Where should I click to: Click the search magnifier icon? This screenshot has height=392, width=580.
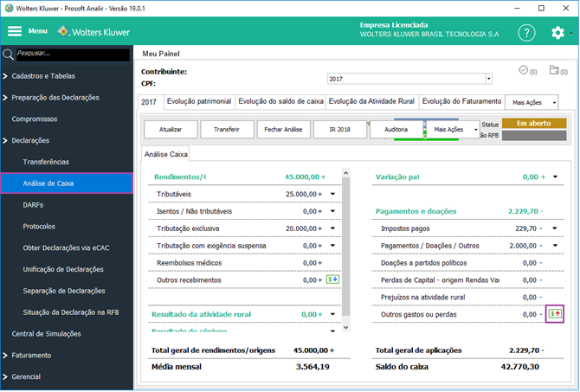click(x=8, y=55)
